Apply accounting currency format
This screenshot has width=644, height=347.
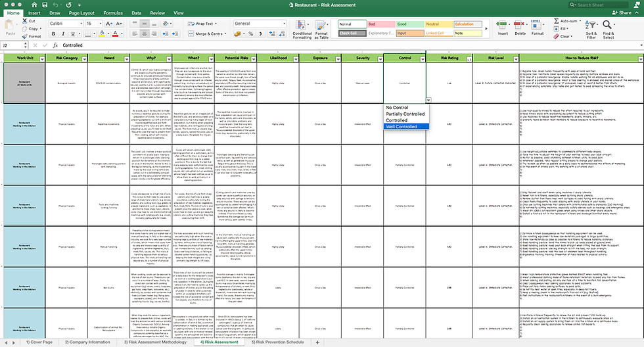coord(237,34)
